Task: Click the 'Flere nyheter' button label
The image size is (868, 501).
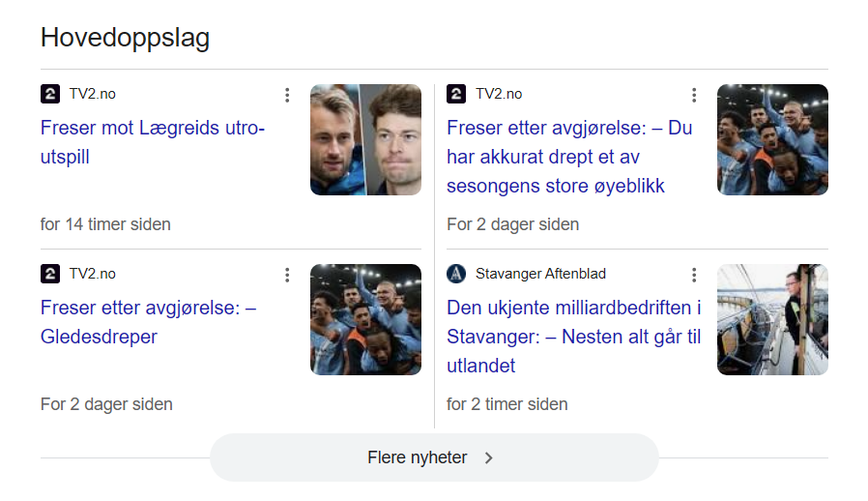Action: coord(418,457)
